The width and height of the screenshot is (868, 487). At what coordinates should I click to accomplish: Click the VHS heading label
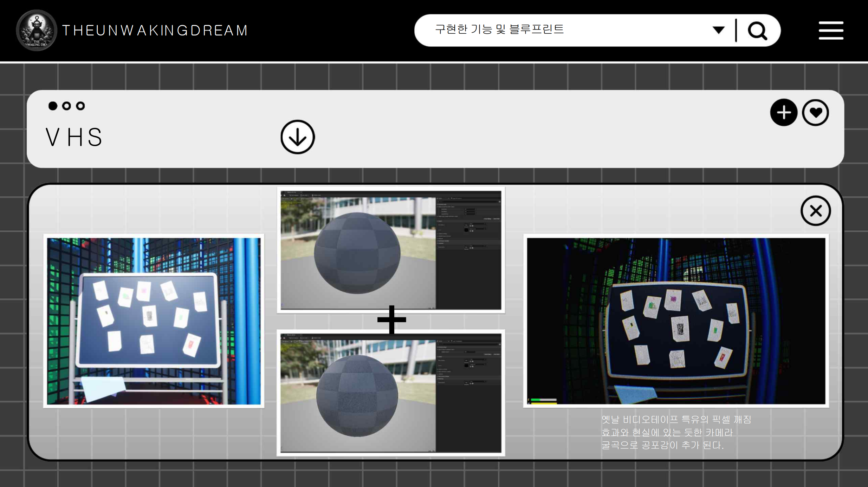point(74,137)
